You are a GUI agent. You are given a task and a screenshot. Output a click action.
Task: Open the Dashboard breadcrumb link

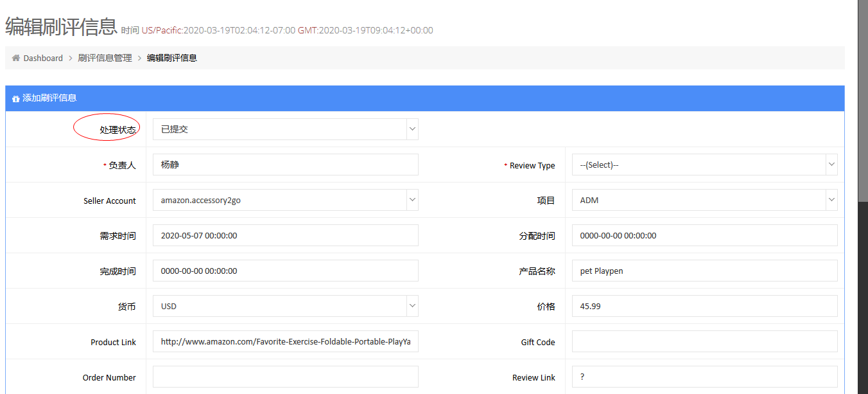[43, 58]
